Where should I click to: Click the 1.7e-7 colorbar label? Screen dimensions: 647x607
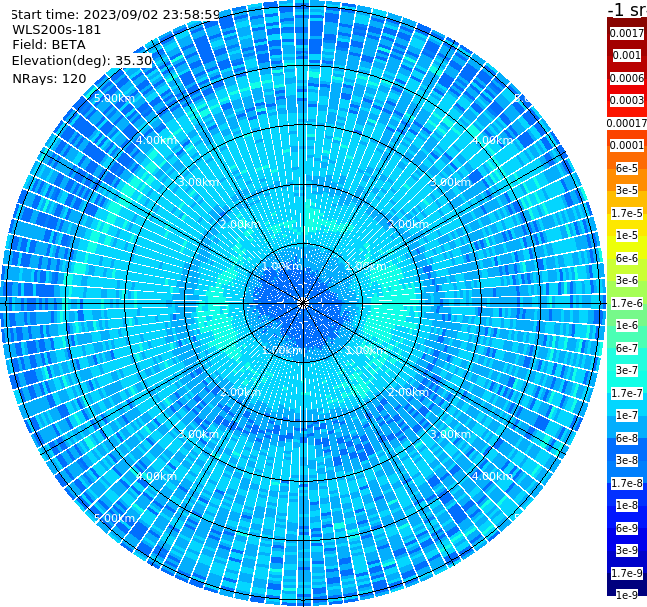click(x=627, y=393)
